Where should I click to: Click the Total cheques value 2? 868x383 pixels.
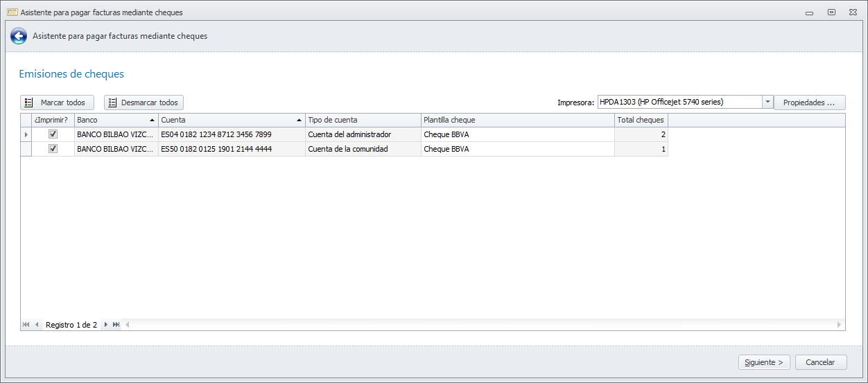[641, 134]
